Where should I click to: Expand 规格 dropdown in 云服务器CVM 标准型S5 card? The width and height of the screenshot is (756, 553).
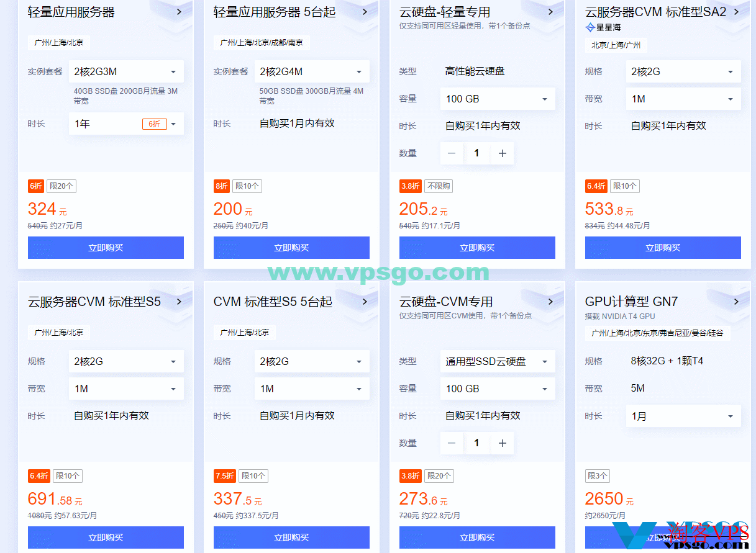tap(126, 361)
